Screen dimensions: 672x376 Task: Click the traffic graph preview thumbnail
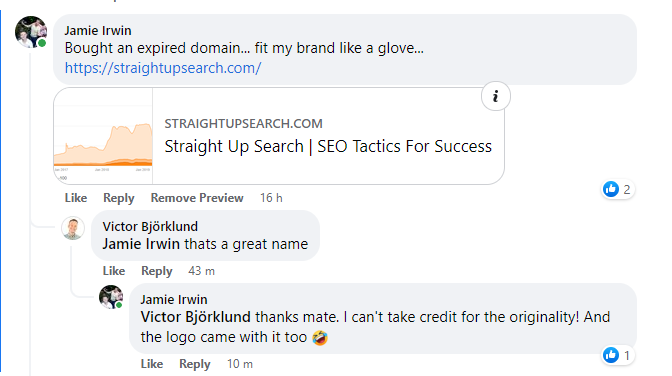[x=103, y=136]
